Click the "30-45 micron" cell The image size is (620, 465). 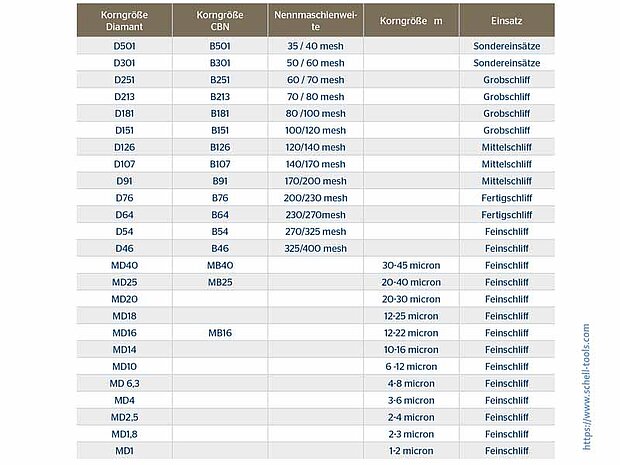pos(411,265)
